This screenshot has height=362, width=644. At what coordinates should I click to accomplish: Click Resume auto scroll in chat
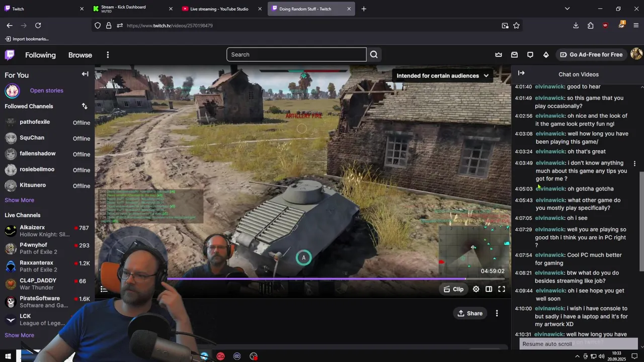tap(579, 344)
